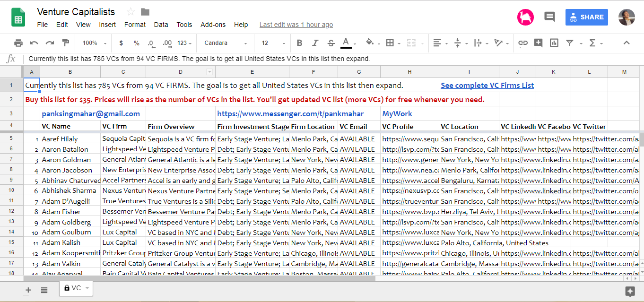This screenshot has height=302, width=644.
Task: Click the MyWork link
Action: [397, 113]
